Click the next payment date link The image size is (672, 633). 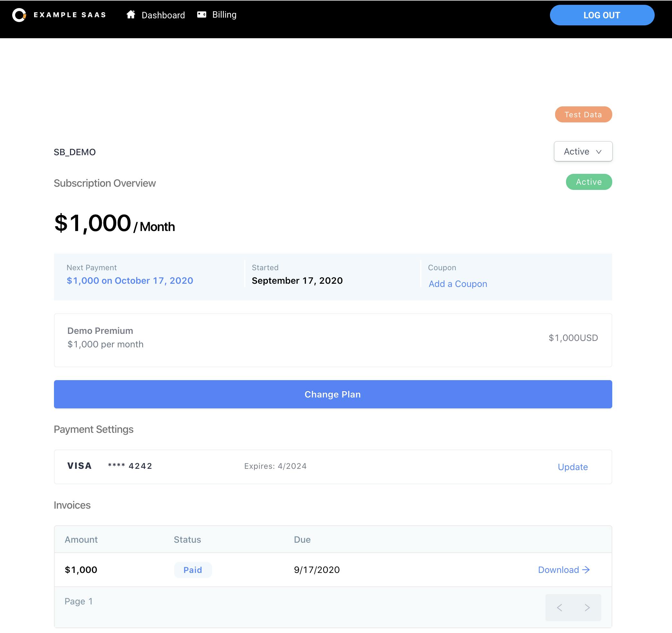(x=130, y=281)
